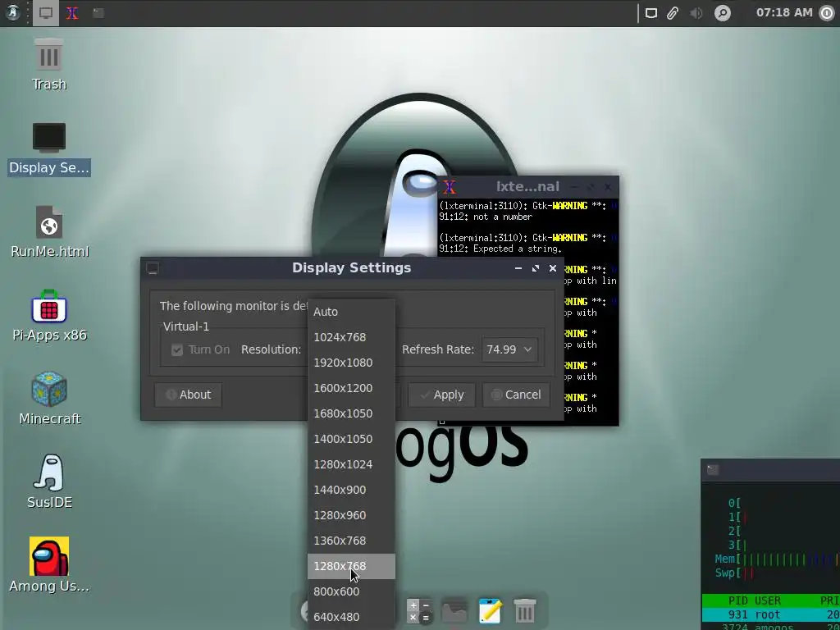
Task: Click the lxterminal window title text
Action: click(x=527, y=186)
